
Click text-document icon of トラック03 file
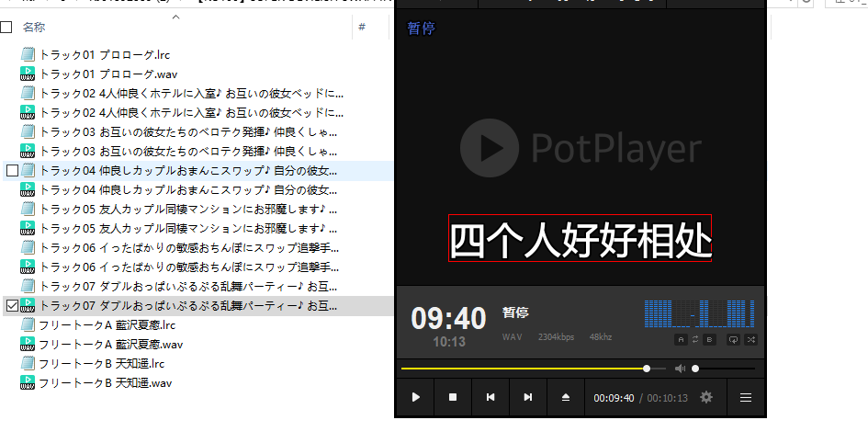click(28, 131)
